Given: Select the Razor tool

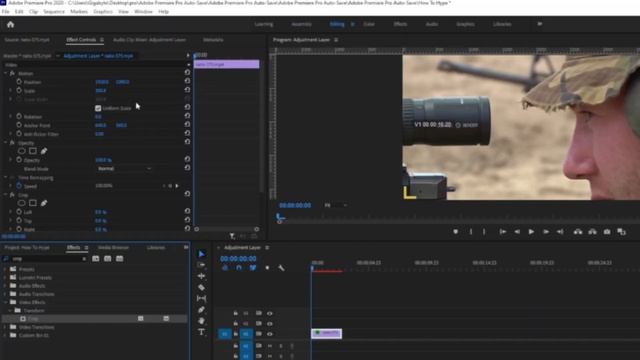Looking at the screenshot, I should tap(201, 287).
